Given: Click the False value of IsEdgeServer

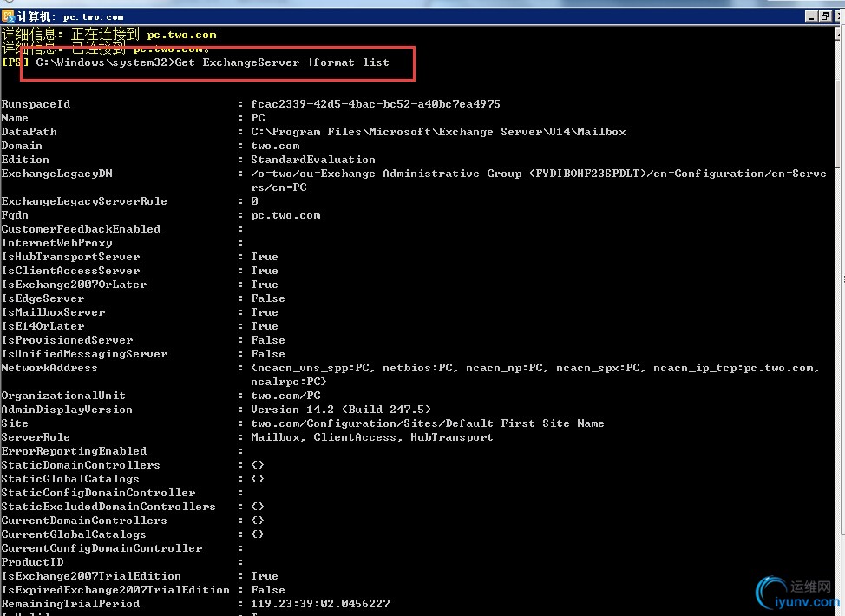Looking at the screenshot, I should (268, 298).
